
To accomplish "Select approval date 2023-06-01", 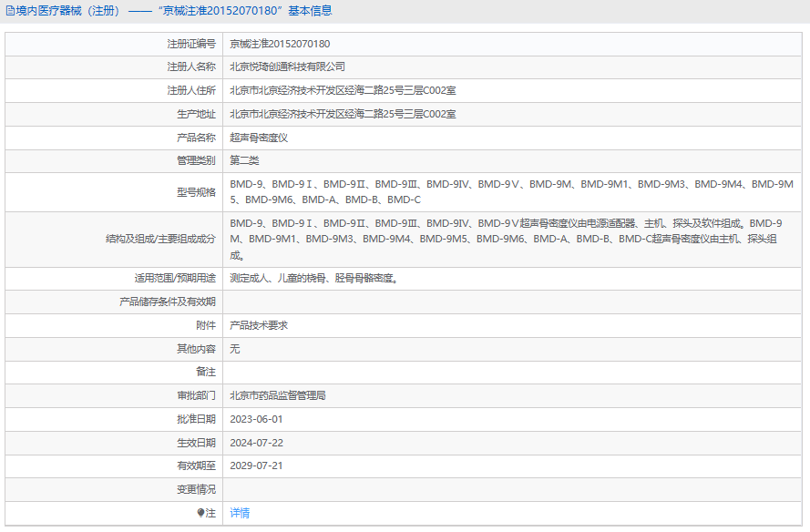I will point(256,419).
